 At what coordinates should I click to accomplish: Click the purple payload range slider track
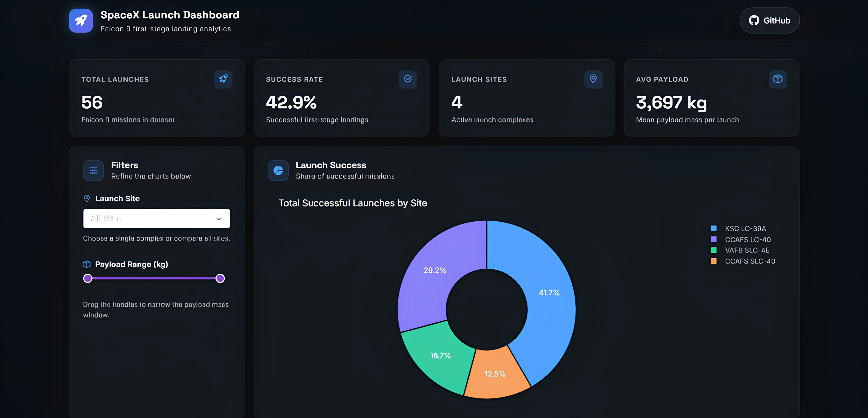(154, 278)
